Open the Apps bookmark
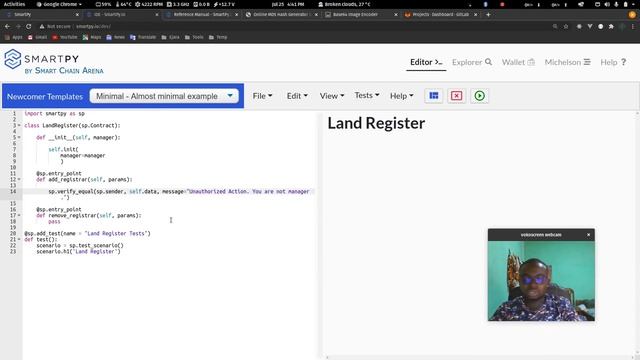Viewport: 640px width, 360px height. click(13, 37)
